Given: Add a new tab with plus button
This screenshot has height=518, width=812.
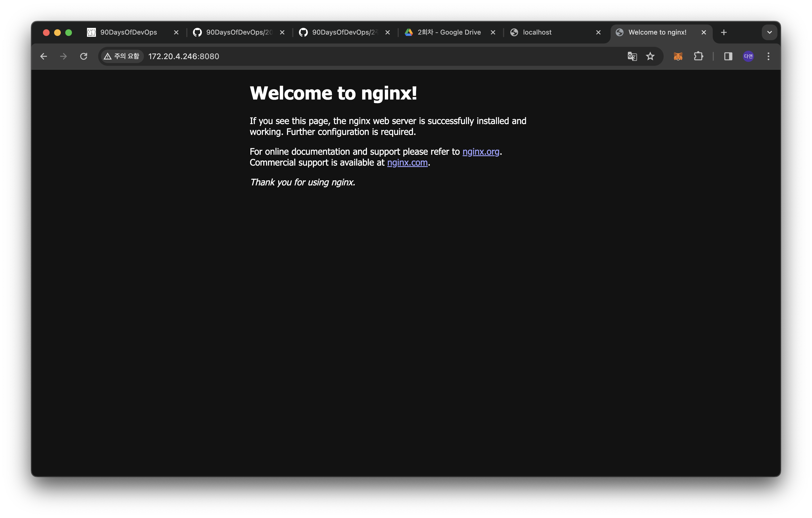Looking at the screenshot, I should [724, 32].
